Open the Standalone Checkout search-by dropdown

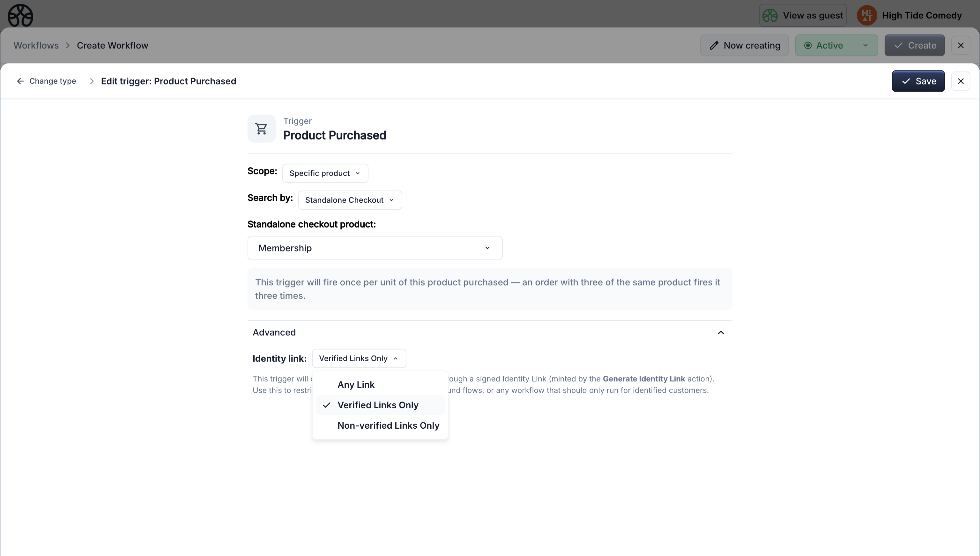(x=350, y=200)
